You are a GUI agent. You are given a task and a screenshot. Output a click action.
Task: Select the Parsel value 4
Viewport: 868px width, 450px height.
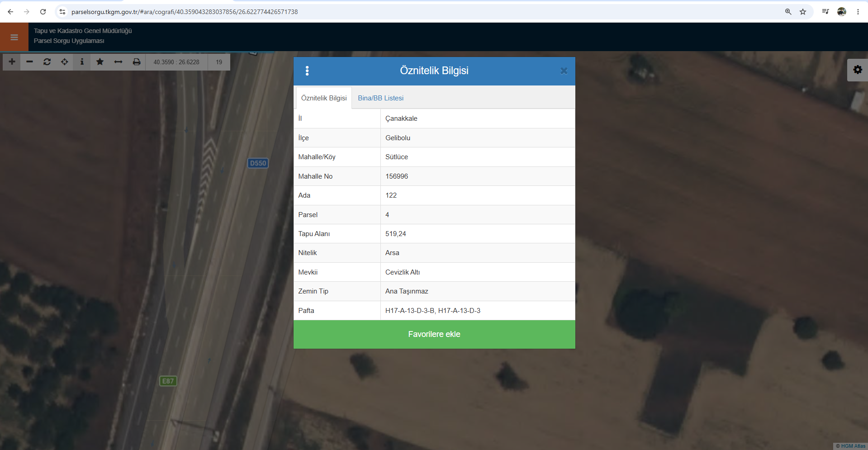pyautogui.click(x=478, y=215)
